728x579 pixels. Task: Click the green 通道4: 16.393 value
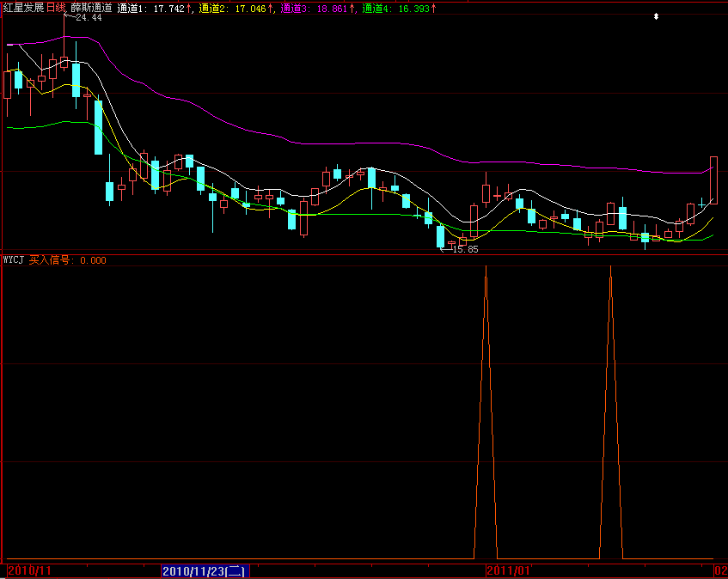coord(399,9)
